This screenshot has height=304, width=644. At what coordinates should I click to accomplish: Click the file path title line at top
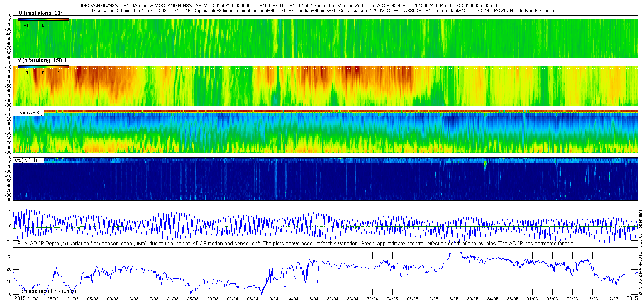[294, 6]
